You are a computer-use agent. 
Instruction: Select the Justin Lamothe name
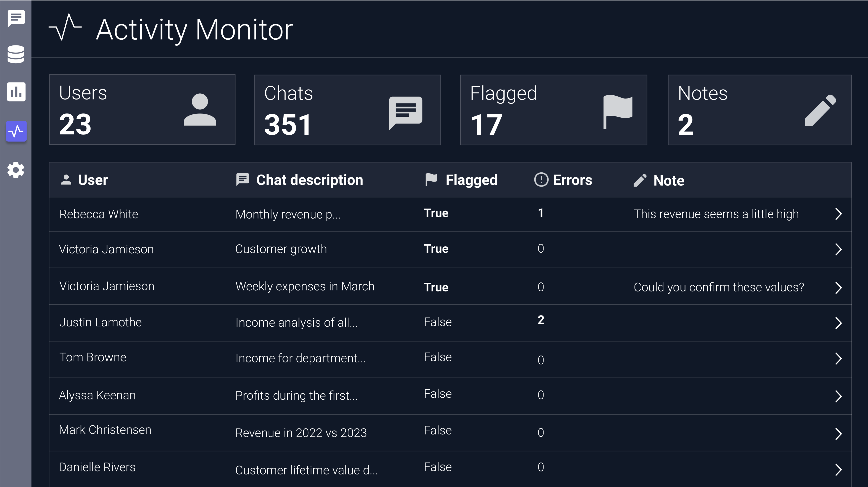(100, 322)
